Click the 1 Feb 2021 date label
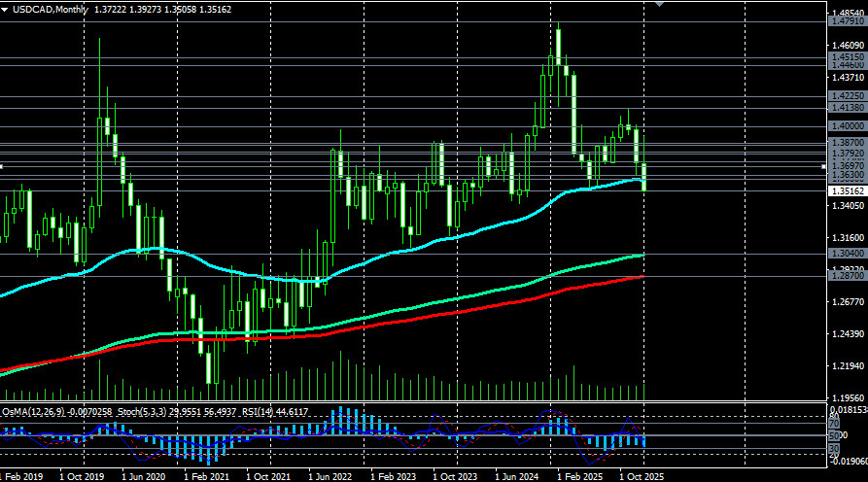 click(x=207, y=477)
